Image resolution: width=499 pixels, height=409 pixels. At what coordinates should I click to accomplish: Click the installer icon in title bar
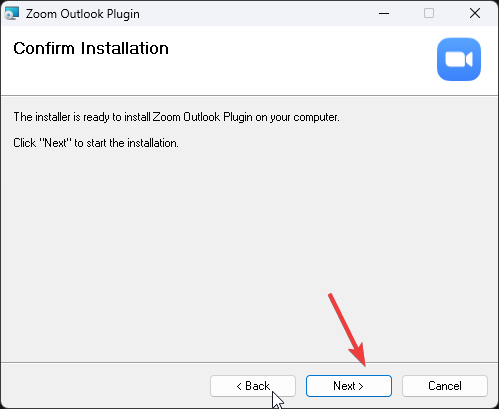tap(12, 14)
